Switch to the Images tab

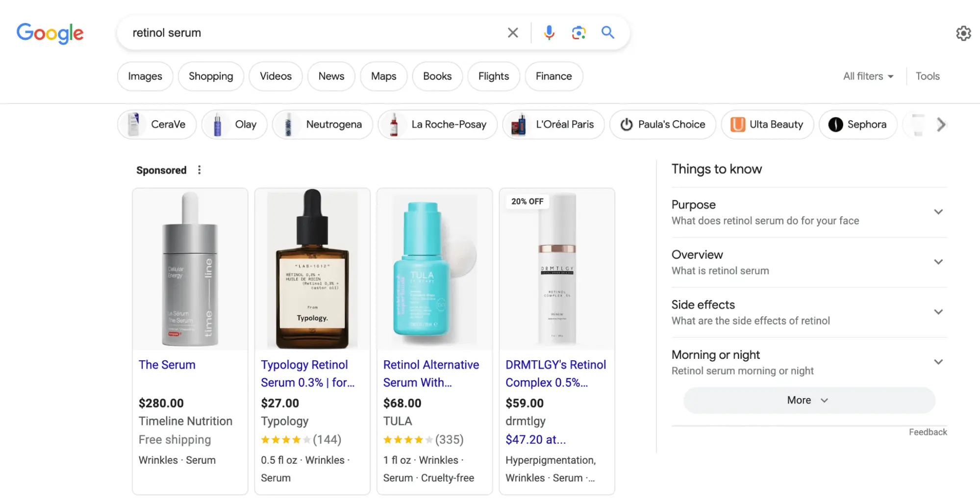pos(145,76)
